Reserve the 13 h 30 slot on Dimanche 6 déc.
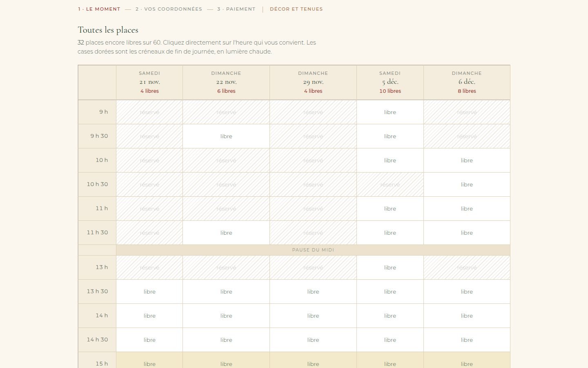This screenshot has height=368, width=588. (x=467, y=292)
